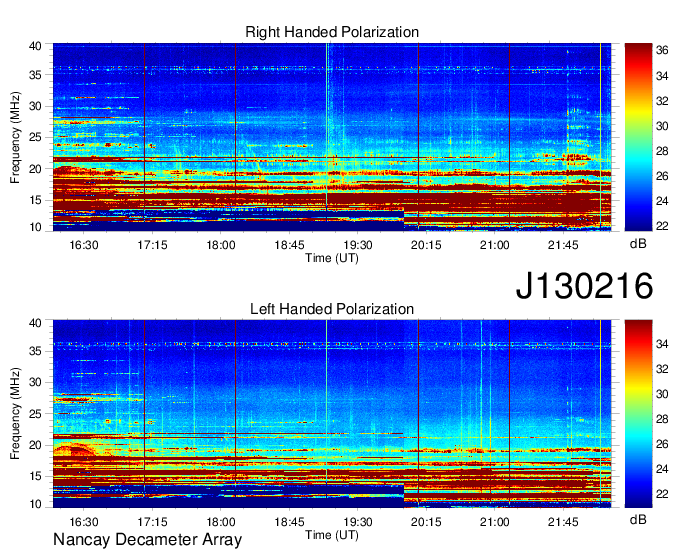
Task: Click the 20:15 tick label on the upper plot
Action: point(426,245)
